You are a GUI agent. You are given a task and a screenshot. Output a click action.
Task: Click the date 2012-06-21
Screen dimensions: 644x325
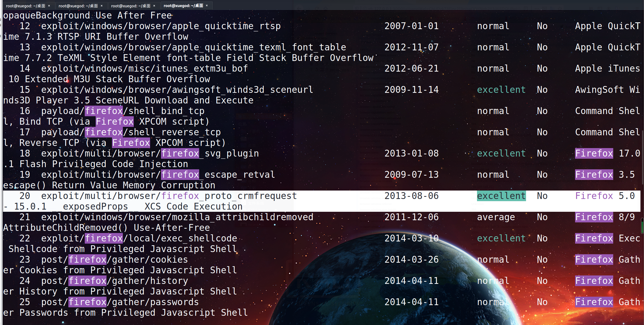[411, 69]
